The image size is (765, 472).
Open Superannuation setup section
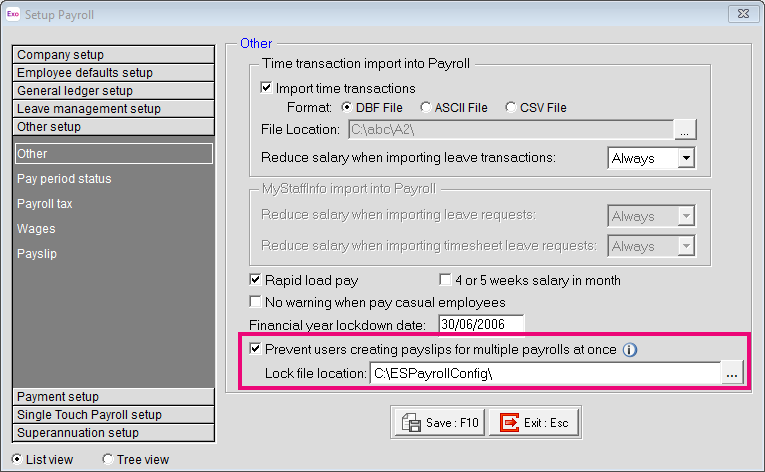tap(115, 433)
